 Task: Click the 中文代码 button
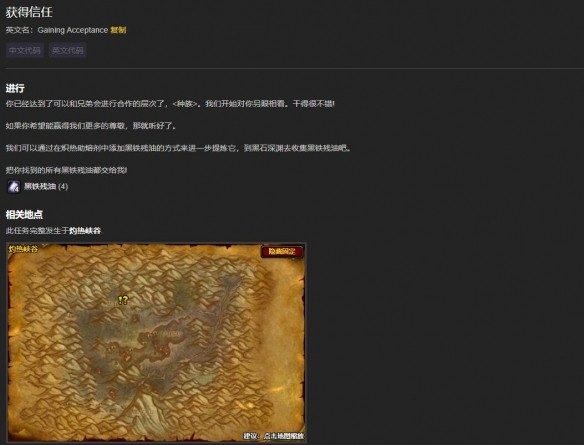tap(25, 50)
